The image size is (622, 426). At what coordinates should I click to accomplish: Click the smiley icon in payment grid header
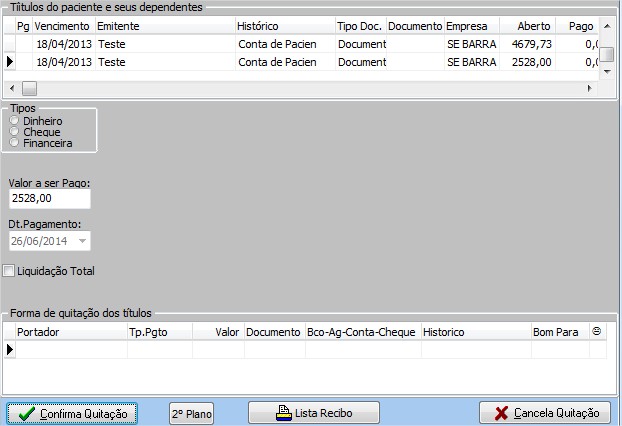[597, 330]
